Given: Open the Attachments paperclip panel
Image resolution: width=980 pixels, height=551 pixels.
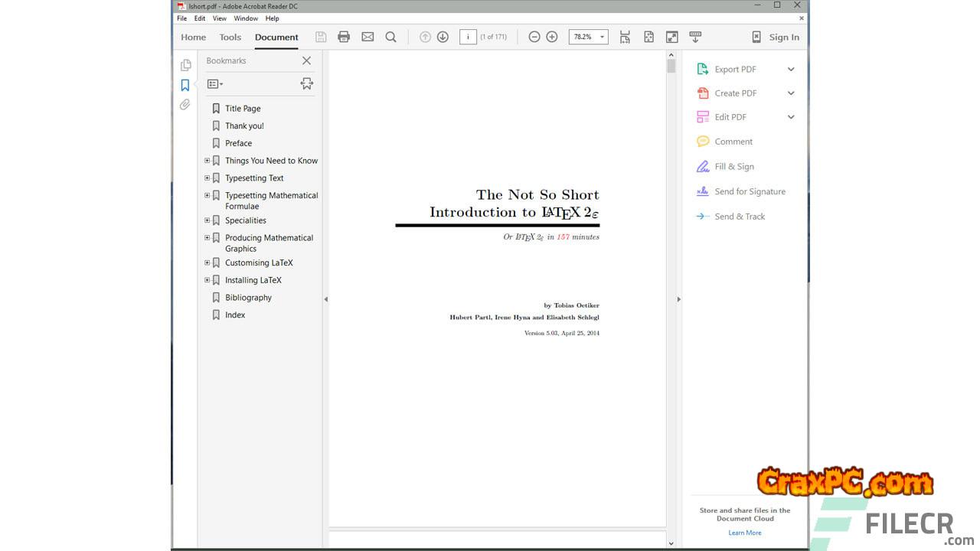Looking at the screenshot, I should point(185,105).
